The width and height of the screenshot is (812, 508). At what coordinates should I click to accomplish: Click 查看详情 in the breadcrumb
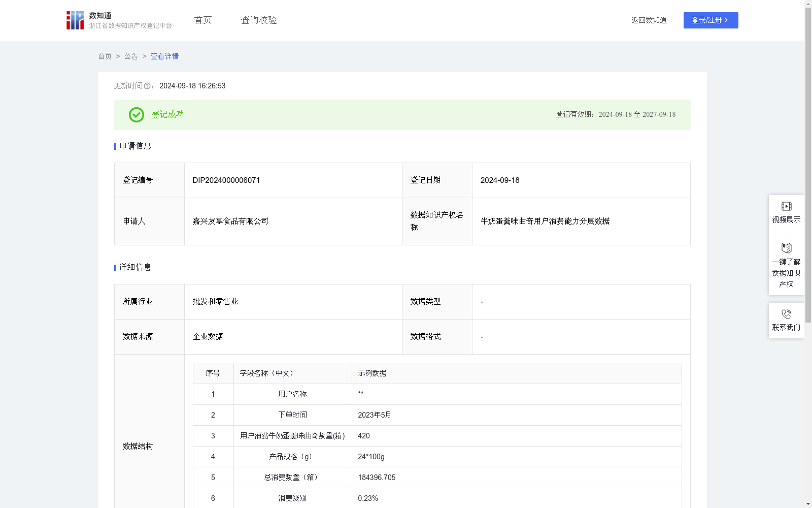(164, 56)
